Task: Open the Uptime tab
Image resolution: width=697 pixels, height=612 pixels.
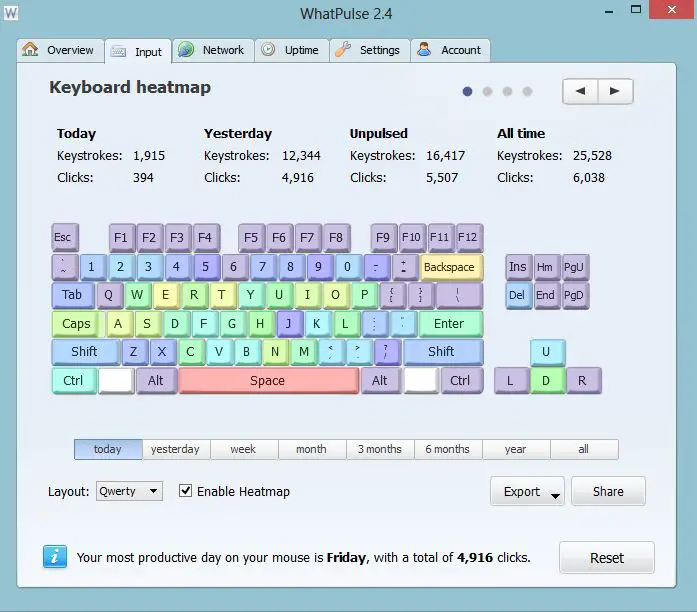Action: 292,50
